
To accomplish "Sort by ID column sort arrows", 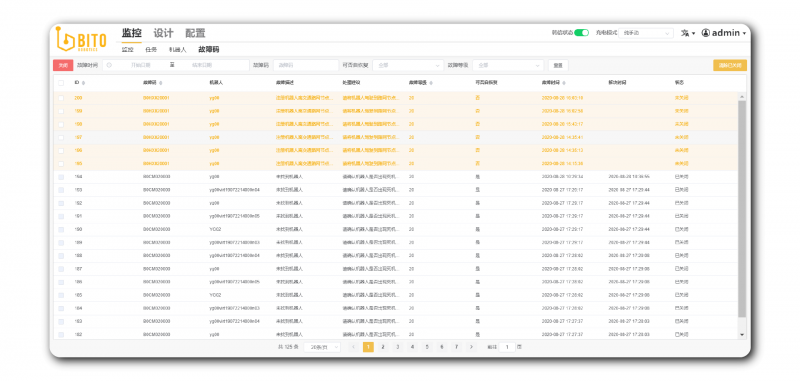I will 84,83.
